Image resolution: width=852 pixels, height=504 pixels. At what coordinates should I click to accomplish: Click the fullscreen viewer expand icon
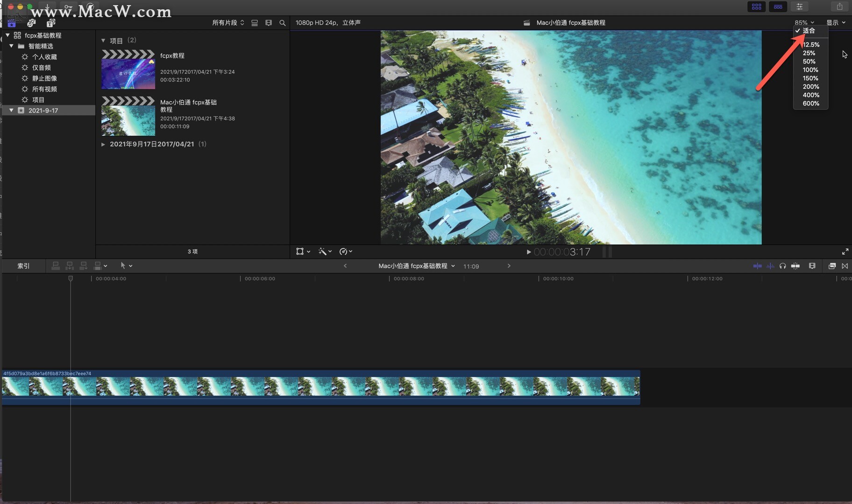845,252
